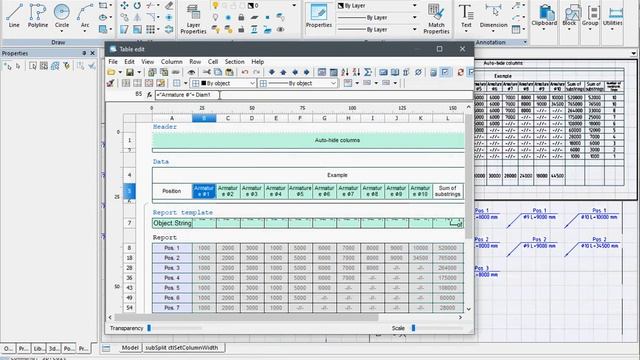The height and width of the screenshot is (360, 640).
Task: Pin the Properties panel
Action: (84, 53)
